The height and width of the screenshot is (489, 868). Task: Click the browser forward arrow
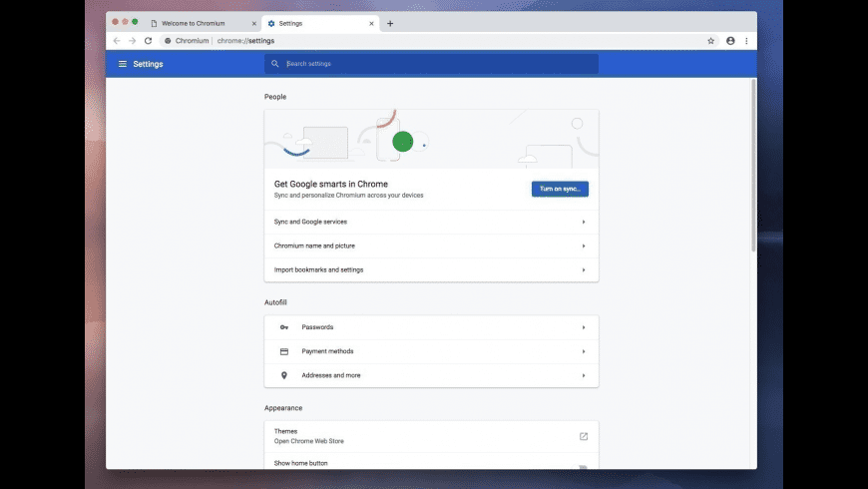(133, 41)
